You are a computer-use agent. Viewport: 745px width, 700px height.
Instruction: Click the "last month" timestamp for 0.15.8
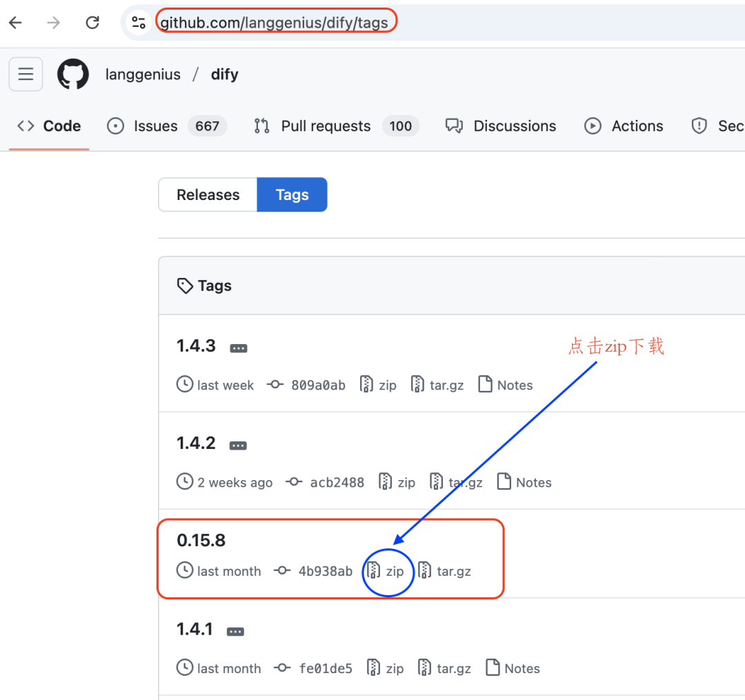(x=229, y=571)
